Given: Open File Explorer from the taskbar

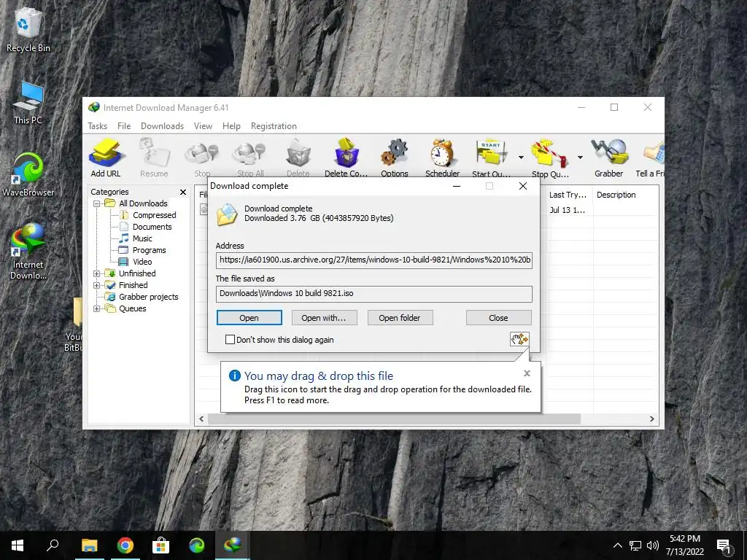Looking at the screenshot, I should [90, 545].
